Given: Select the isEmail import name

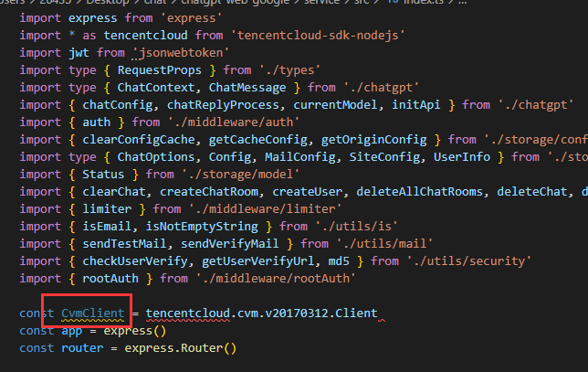Looking at the screenshot, I should pyautogui.click(x=107, y=227).
